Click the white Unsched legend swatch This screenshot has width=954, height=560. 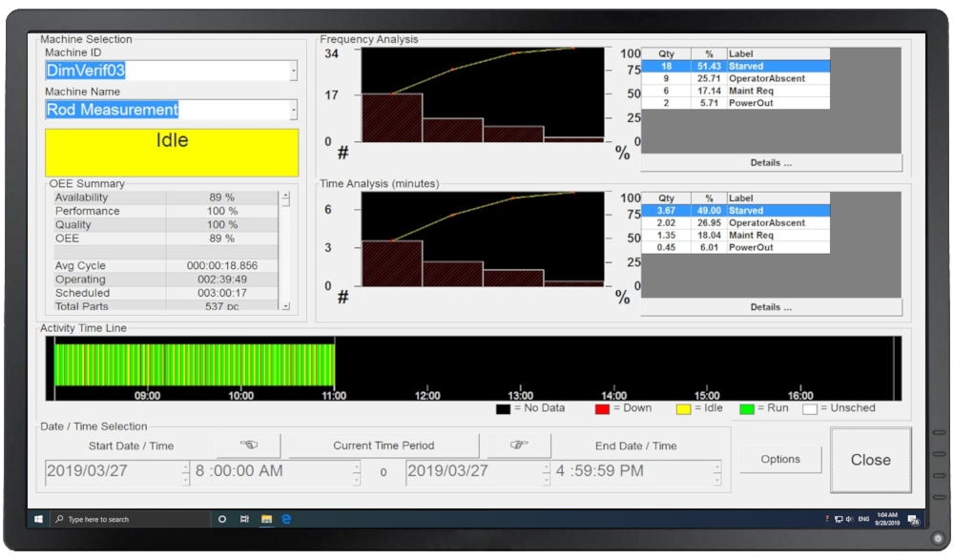(810, 409)
